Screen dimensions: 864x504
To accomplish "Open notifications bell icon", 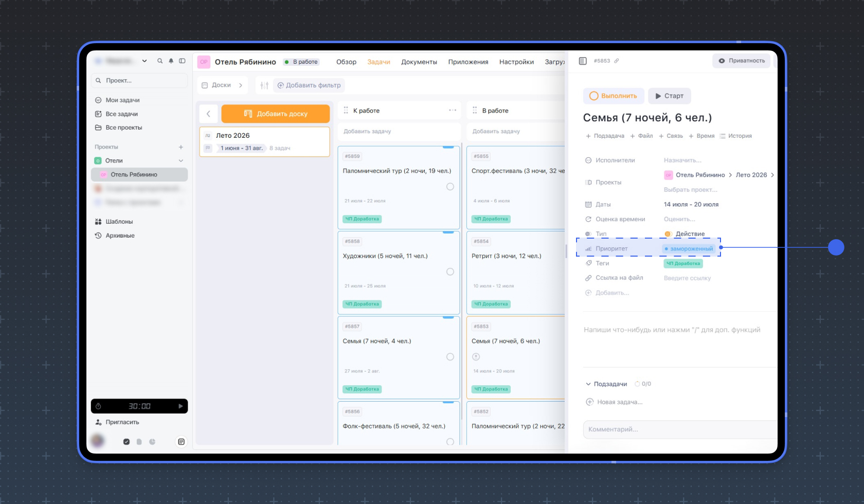I will pos(171,61).
